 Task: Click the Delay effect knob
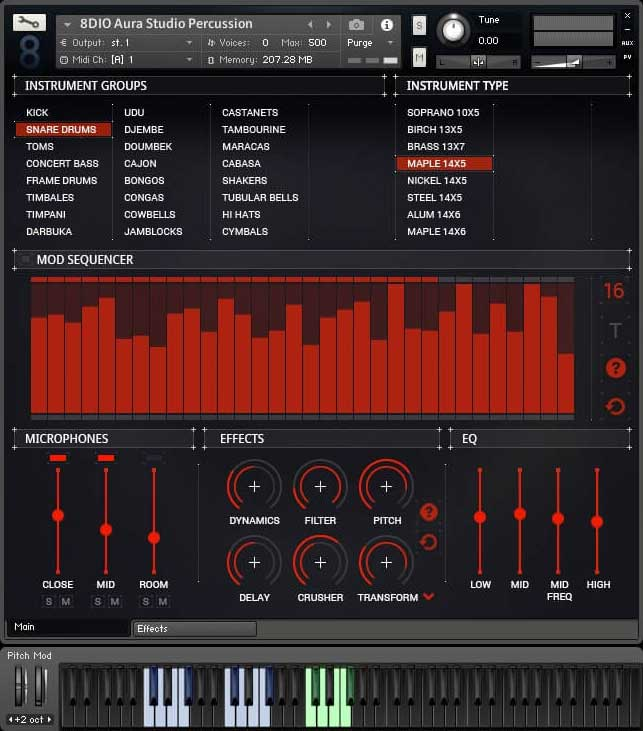pyautogui.click(x=254, y=562)
